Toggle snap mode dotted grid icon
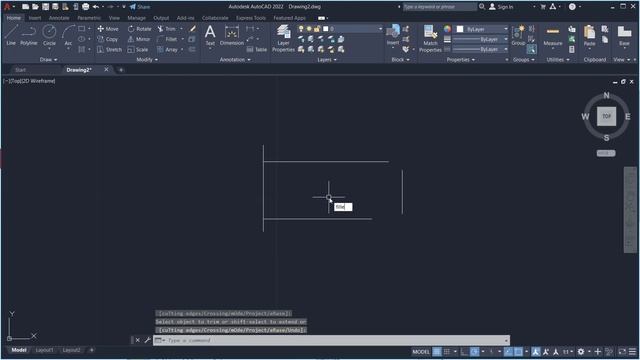This screenshot has height=360, width=640. point(447,351)
